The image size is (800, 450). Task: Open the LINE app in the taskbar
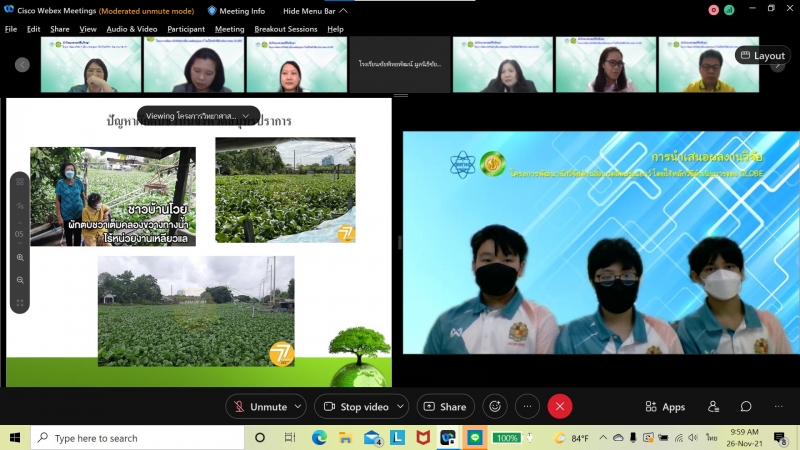[475, 438]
